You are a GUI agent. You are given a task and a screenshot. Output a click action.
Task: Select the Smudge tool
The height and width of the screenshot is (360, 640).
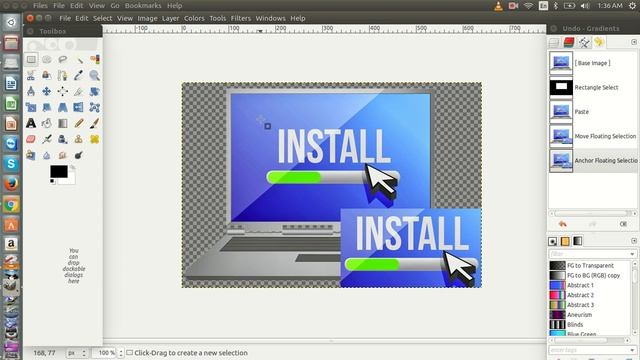[x=62, y=155]
